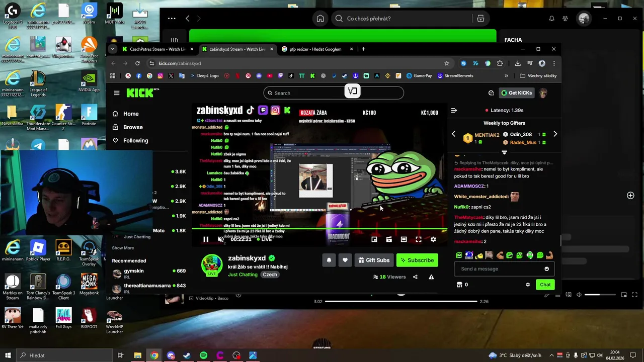Open File Explorer from taskbar
Viewport: 644px width, 362px height.
pyautogui.click(x=137, y=355)
